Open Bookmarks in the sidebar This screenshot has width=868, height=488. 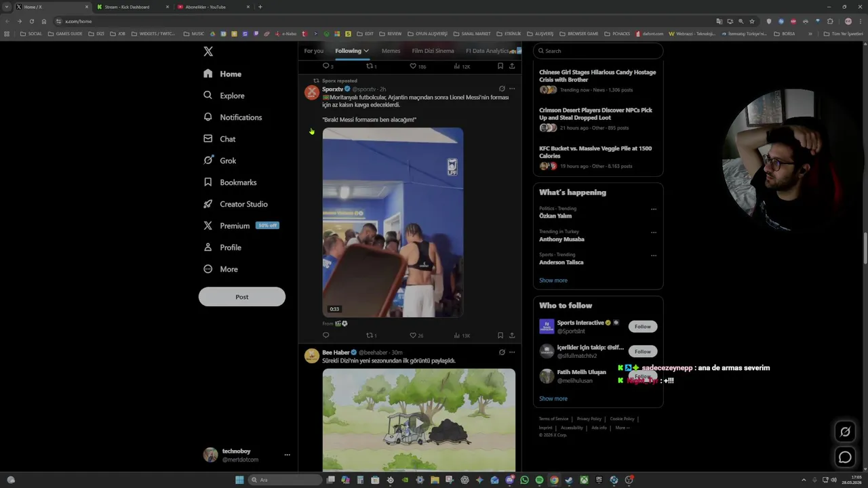(229, 182)
